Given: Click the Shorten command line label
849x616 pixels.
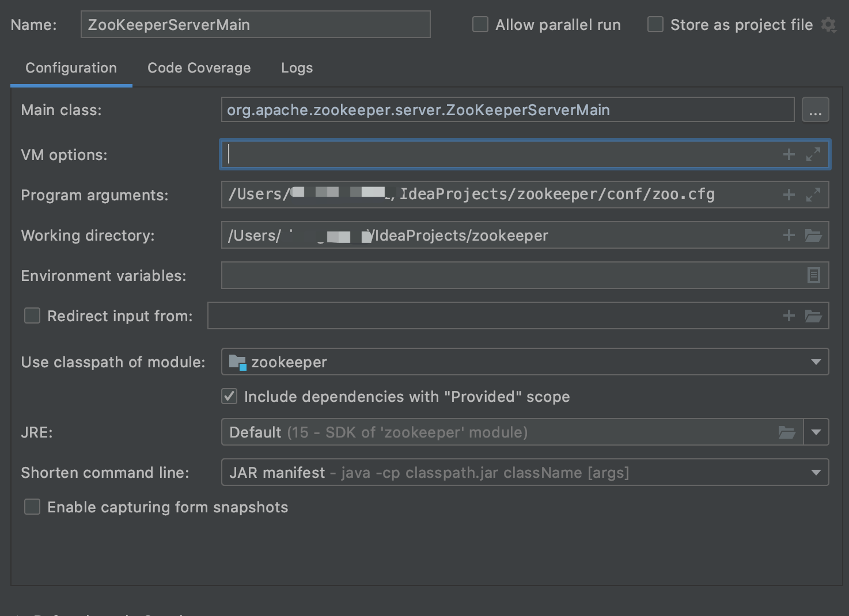Looking at the screenshot, I should (105, 473).
